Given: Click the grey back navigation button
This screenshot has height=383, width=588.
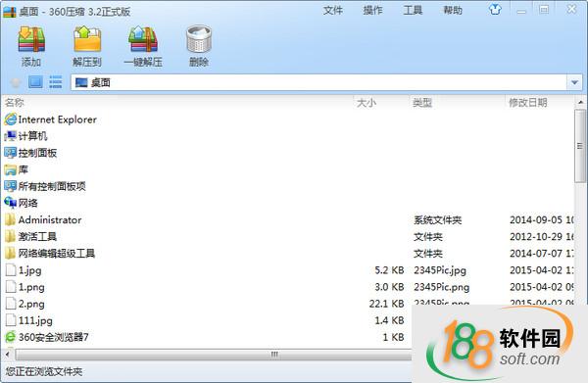Looking at the screenshot, I should pyautogui.click(x=16, y=82).
